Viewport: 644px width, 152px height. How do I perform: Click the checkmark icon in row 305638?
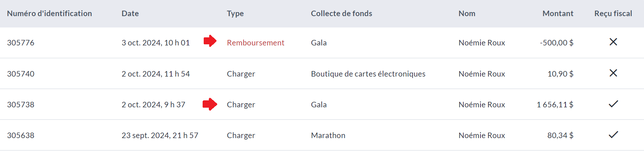tap(613, 135)
